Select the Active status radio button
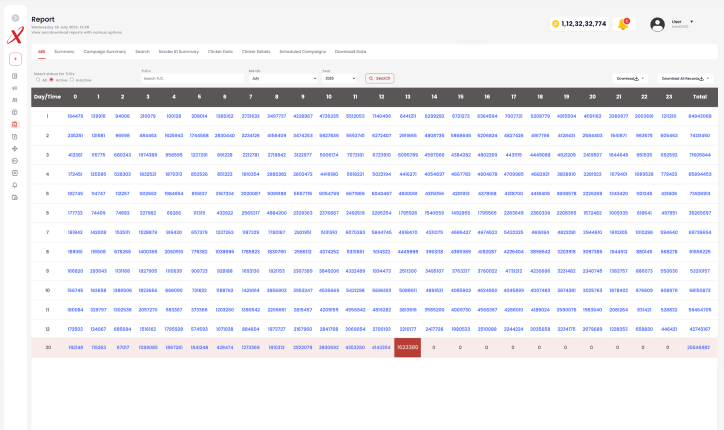Viewport: 724px width, 430px height. point(51,79)
